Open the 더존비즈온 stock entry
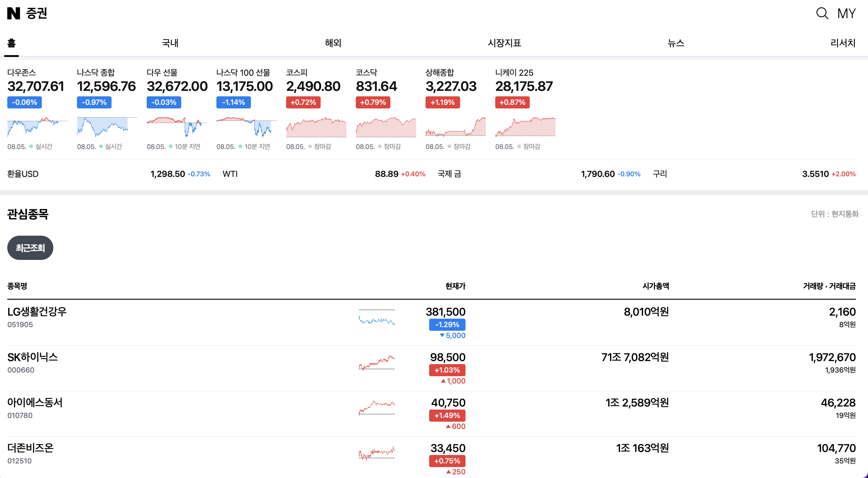 pyautogui.click(x=30, y=448)
